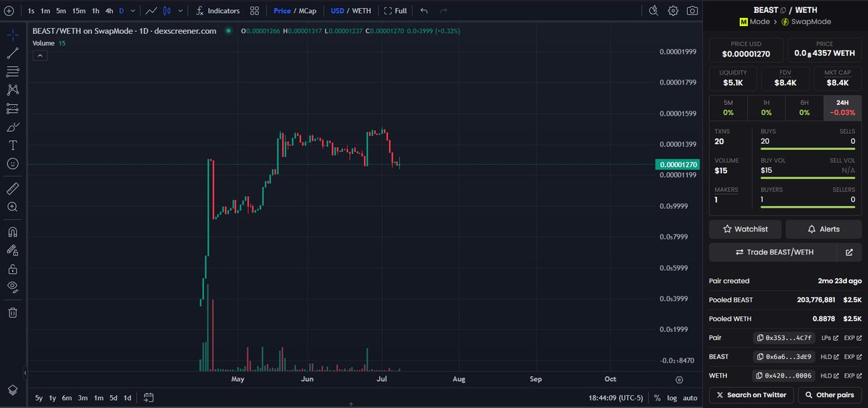Remove drawings with the trash icon
This screenshot has width=868, height=408.
(x=12, y=313)
